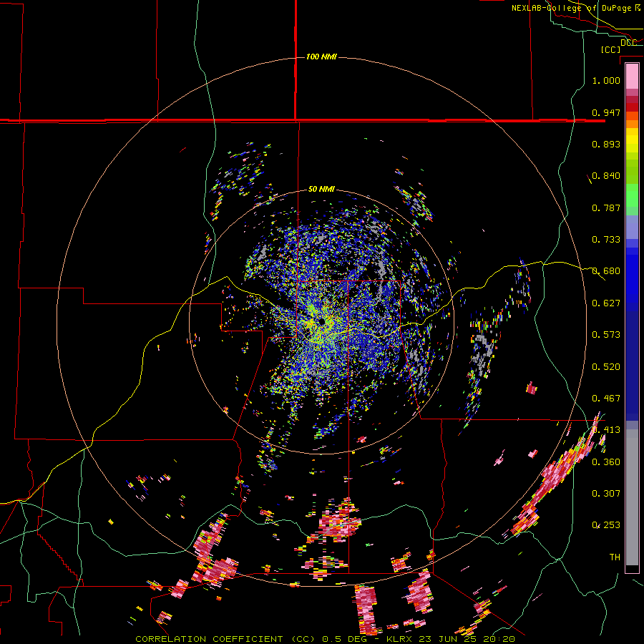Pick the large gray segment of color bar

click(x=632, y=497)
